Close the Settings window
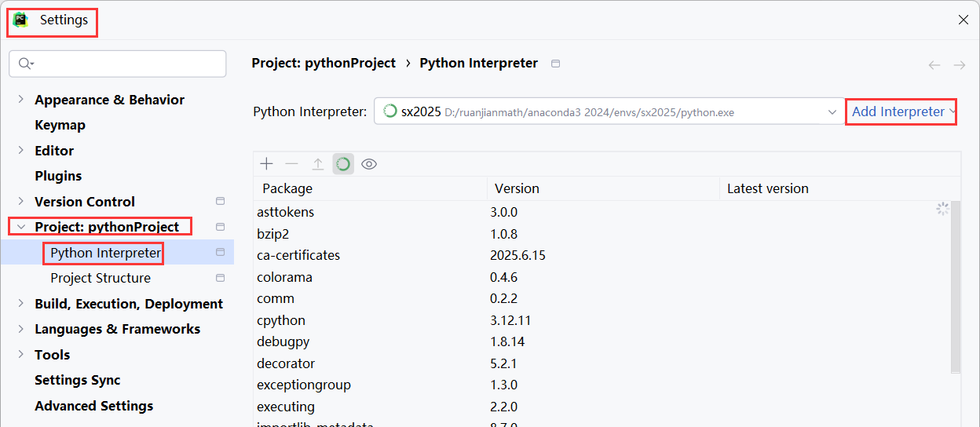This screenshot has height=427, width=980. tap(964, 20)
